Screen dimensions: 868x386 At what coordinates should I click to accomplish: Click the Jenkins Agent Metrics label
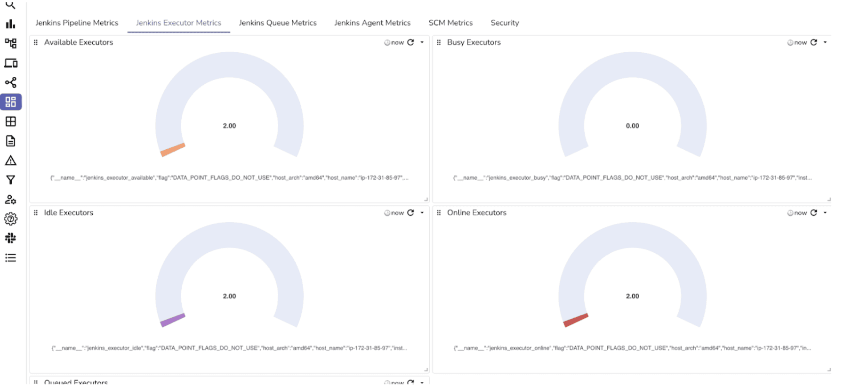(372, 23)
